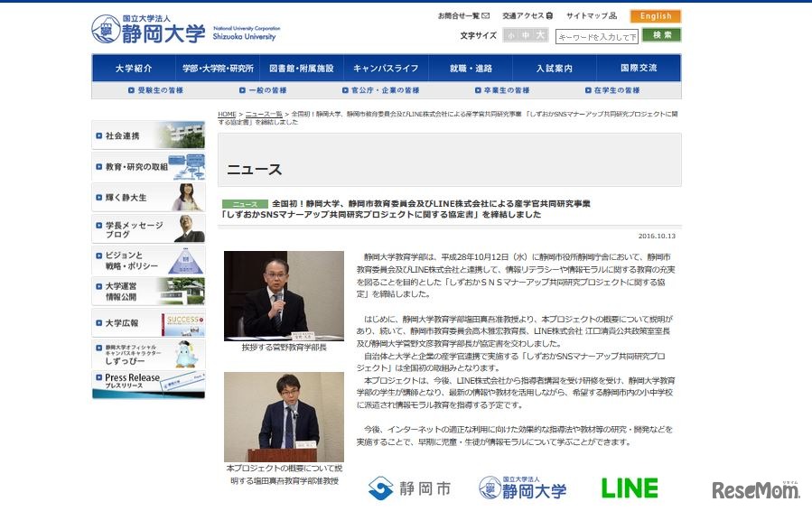Go to 卒業生の皆様 audience link

[x=502, y=90]
